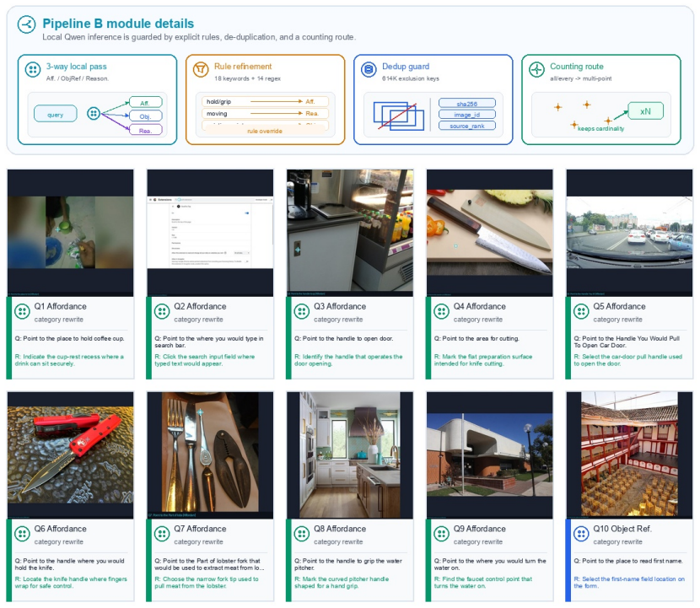Click the Dedup guard database icon
Viewport: 700px width, 608px height.
[x=369, y=69]
